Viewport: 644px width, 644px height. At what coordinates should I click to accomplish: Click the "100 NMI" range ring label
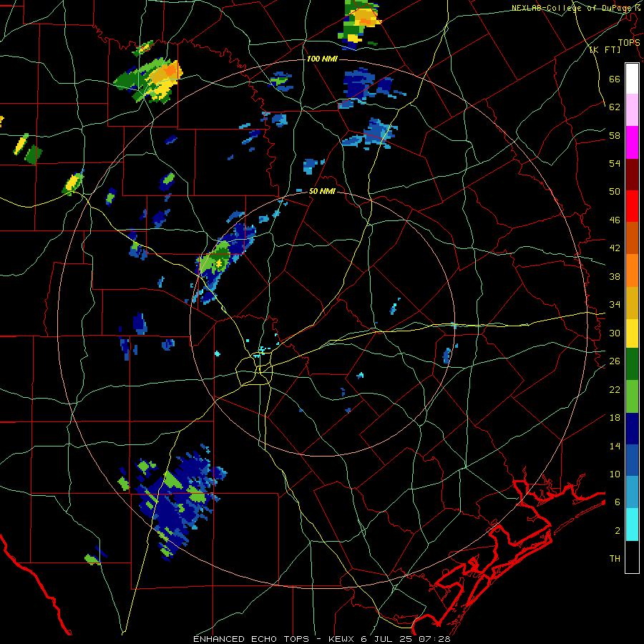tap(322, 59)
